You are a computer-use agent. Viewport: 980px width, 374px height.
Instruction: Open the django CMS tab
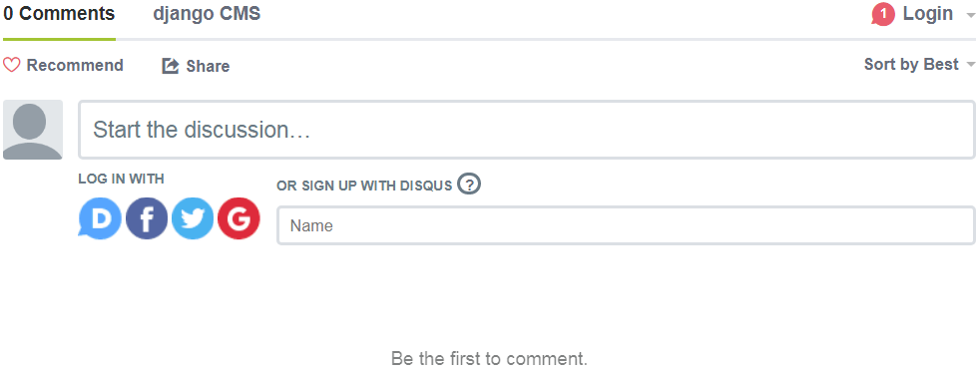coord(207,14)
